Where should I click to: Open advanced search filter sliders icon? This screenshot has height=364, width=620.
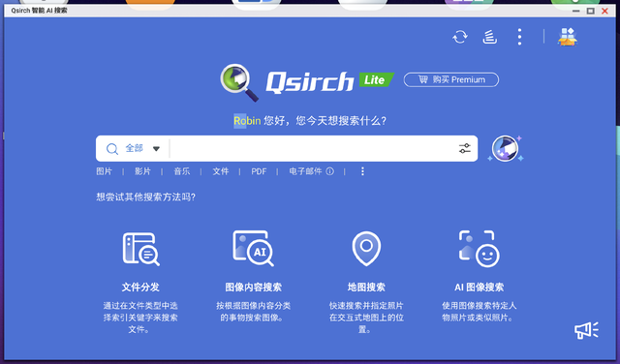pos(465,149)
